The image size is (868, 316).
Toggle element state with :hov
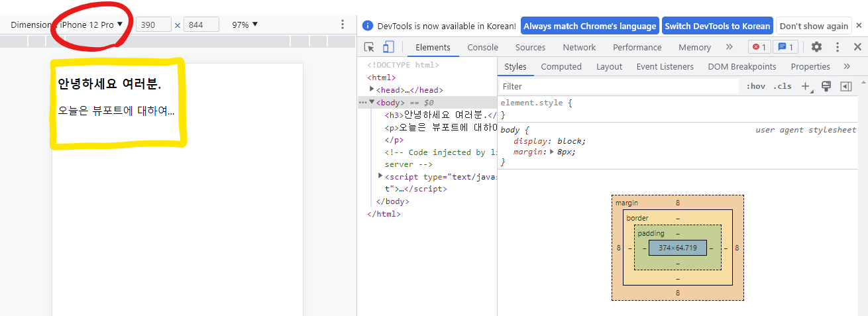755,86
